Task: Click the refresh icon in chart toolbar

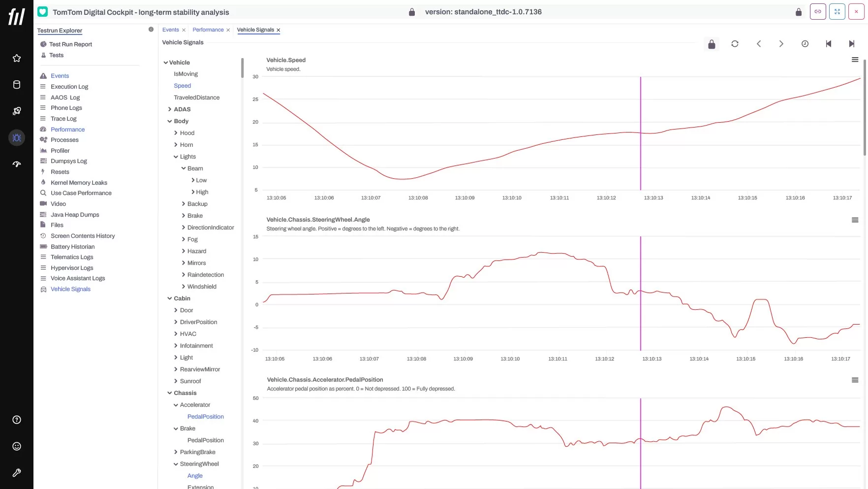Action: coord(735,44)
